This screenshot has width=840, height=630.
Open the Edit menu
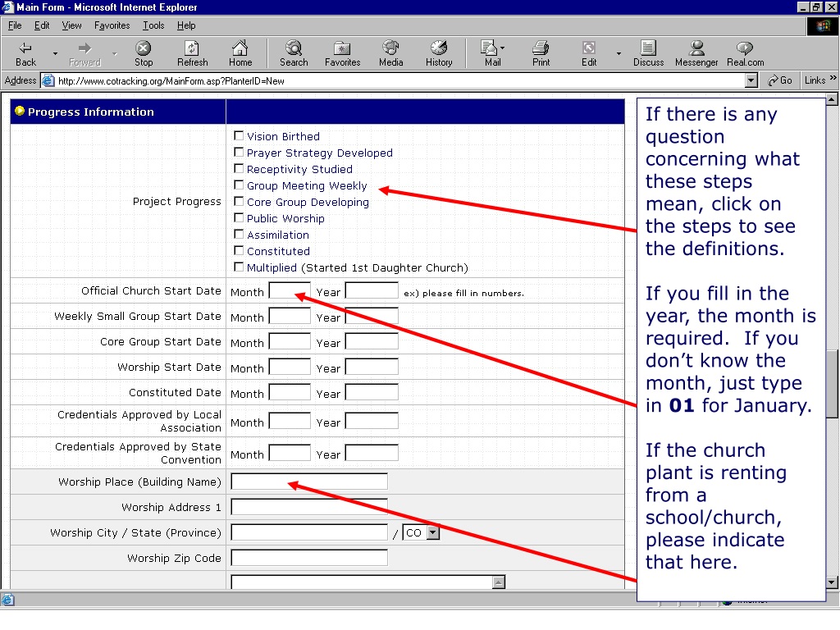[42, 25]
